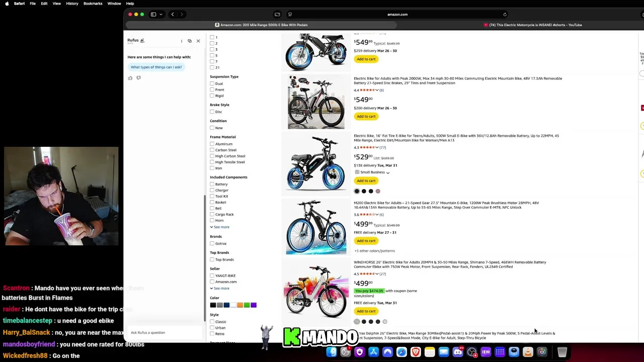Expand See more under Included Components

pyautogui.click(x=220, y=227)
